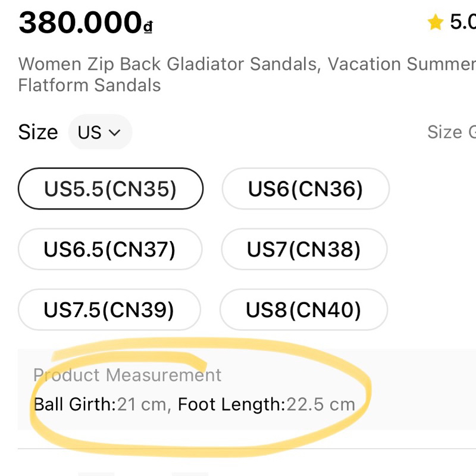Click the yellow star rating icon
476x476 pixels.
(436, 23)
